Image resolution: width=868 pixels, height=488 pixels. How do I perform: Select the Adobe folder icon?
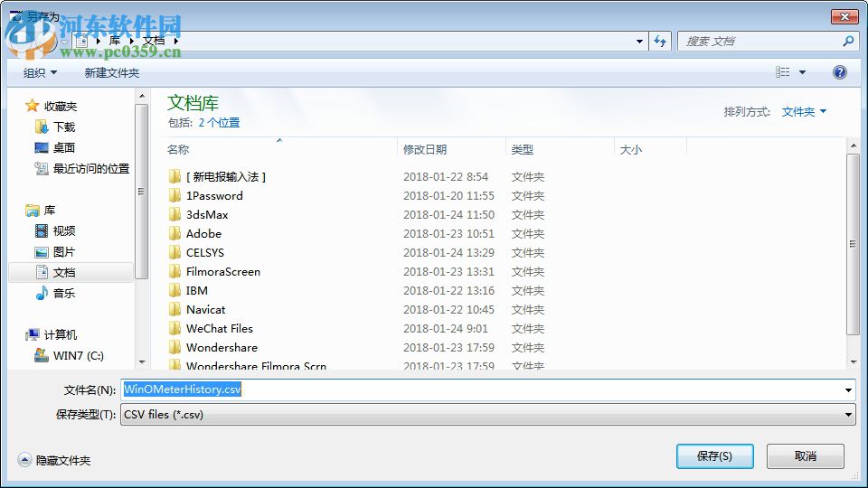175,233
